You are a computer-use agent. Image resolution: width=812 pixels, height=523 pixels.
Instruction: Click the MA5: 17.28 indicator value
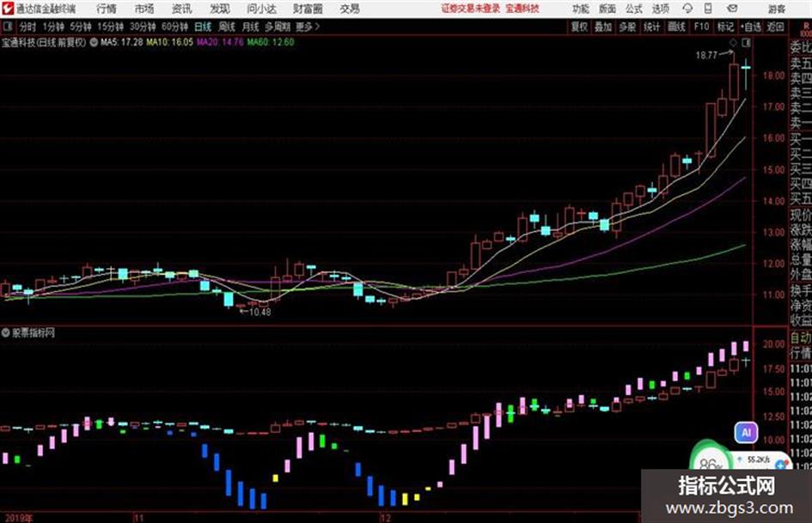122,42
